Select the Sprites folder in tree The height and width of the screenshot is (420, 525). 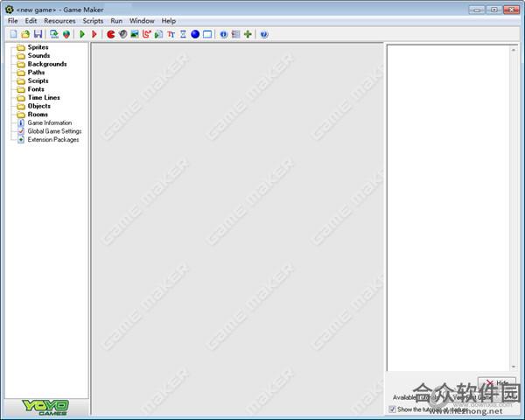click(x=38, y=47)
